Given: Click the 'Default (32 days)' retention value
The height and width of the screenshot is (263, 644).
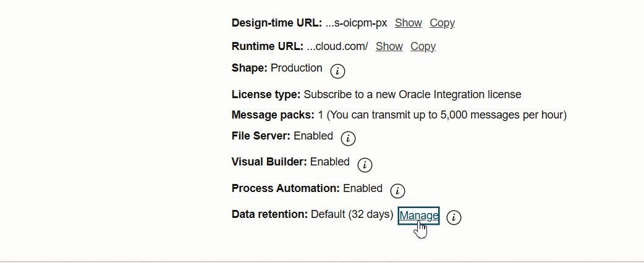Looking at the screenshot, I should pyautogui.click(x=352, y=214).
